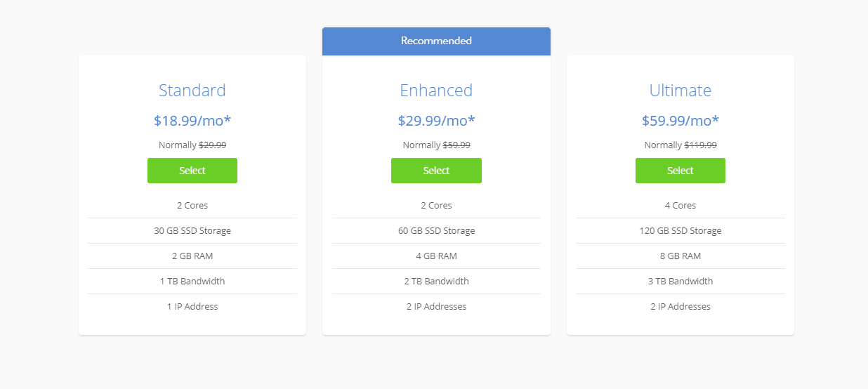
Task: Click the 3 TB Bandwidth feature
Action: 680,282
